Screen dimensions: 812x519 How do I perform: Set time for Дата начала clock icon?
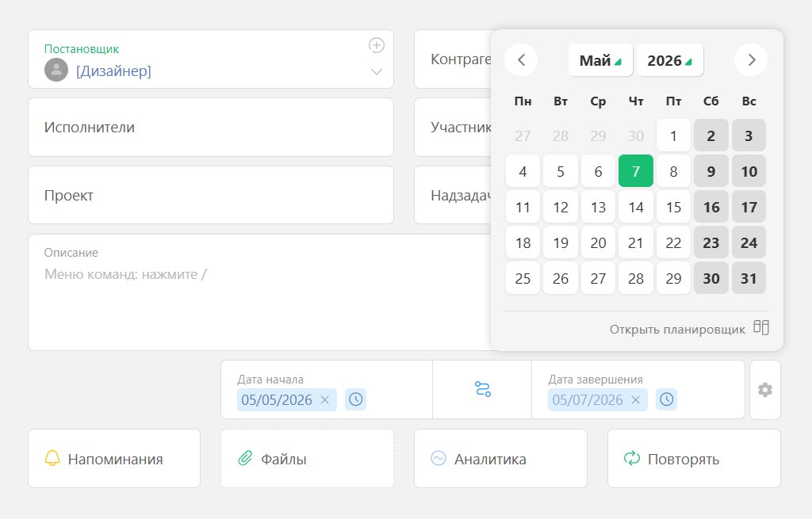356,399
